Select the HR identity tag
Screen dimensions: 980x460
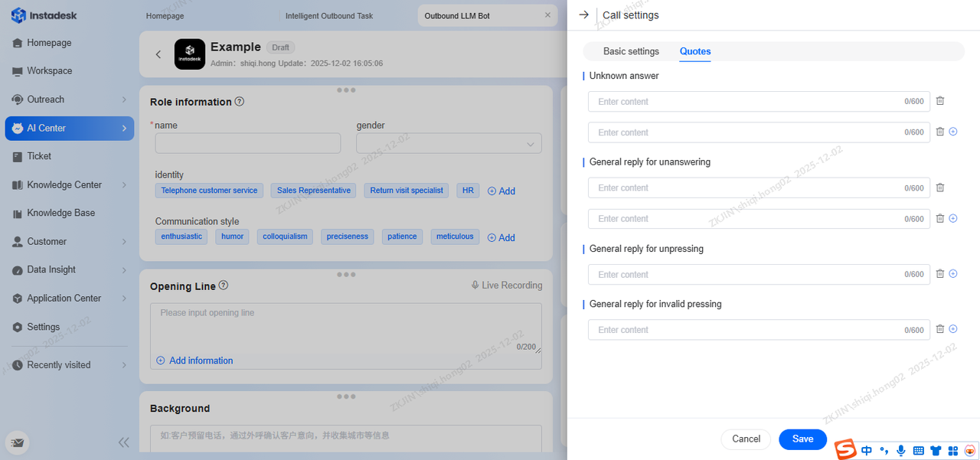pyautogui.click(x=468, y=191)
